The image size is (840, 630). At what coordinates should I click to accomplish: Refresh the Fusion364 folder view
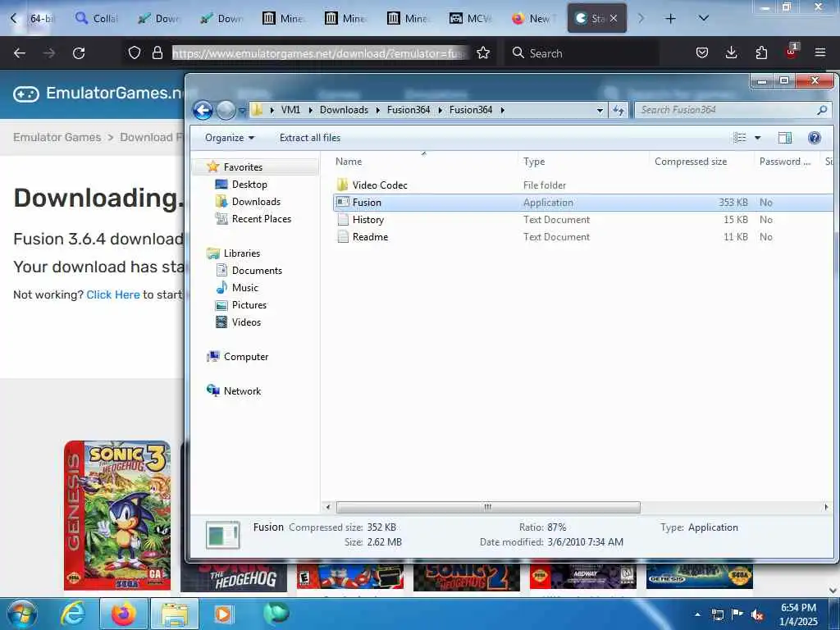[619, 111]
